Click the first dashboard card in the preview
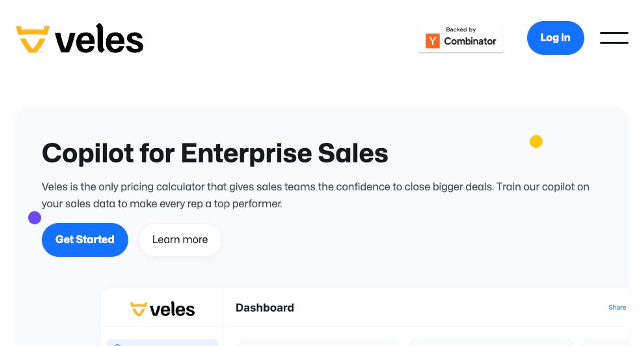 (319, 342)
